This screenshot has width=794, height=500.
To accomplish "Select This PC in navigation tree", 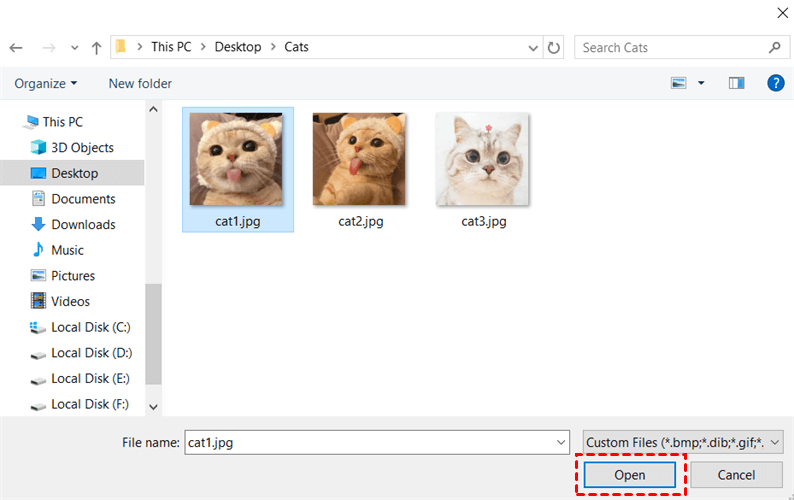I will (x=63, y=122).
